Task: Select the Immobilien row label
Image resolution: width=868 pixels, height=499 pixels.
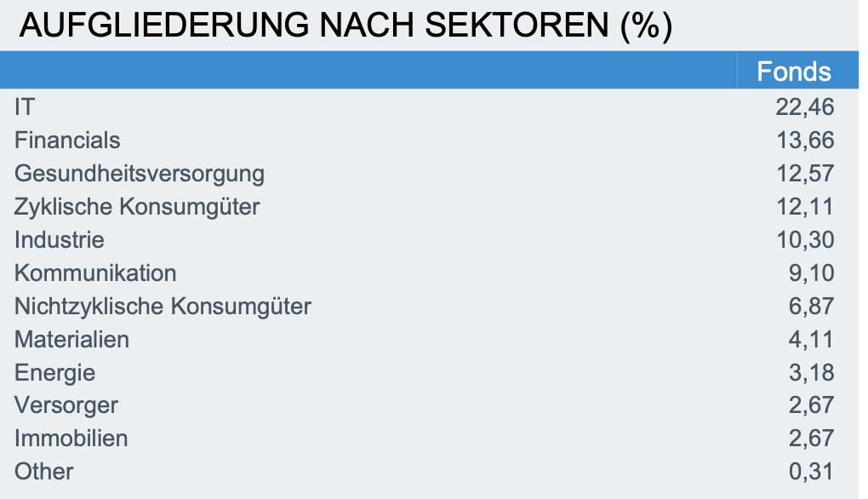Action: pyautogui.click(x=71, y=439)
